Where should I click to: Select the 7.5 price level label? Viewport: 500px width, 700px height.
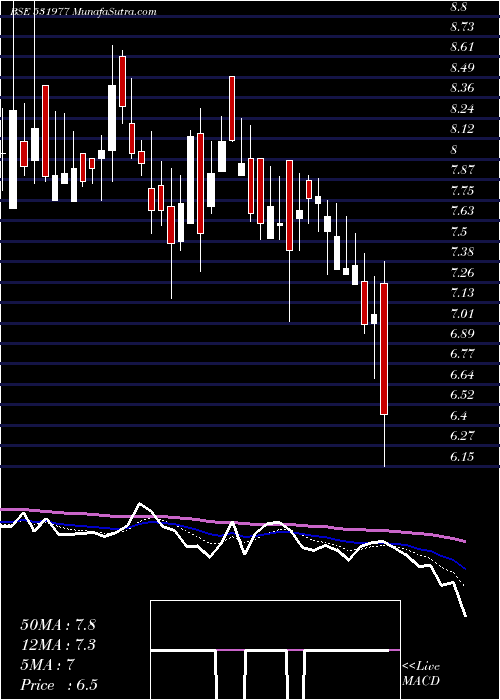tap(458, 231)
